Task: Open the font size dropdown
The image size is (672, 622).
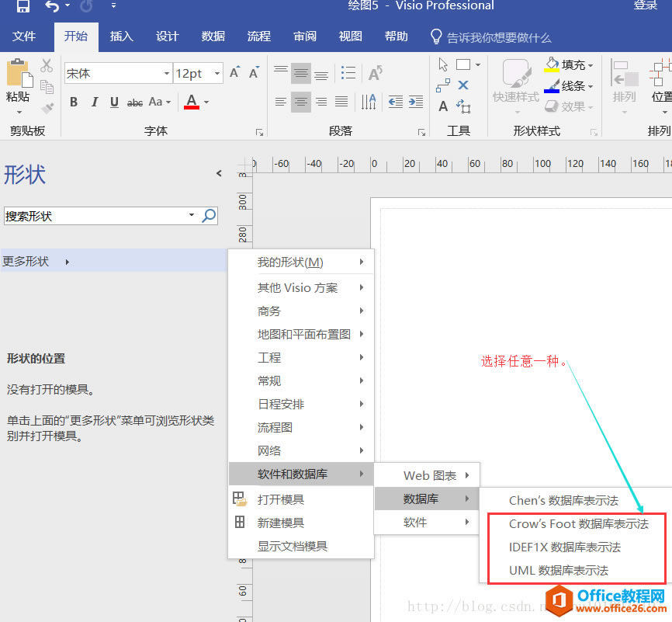Action: [216, 74]
